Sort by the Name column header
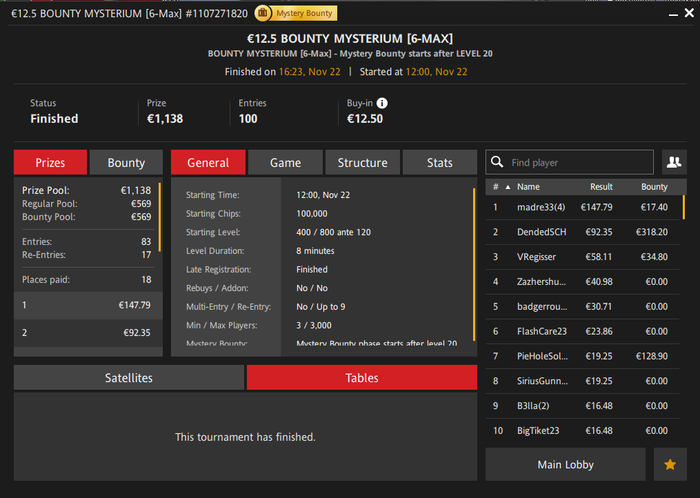The width and height of the screenshot is (700, 498). click(528, 187)
